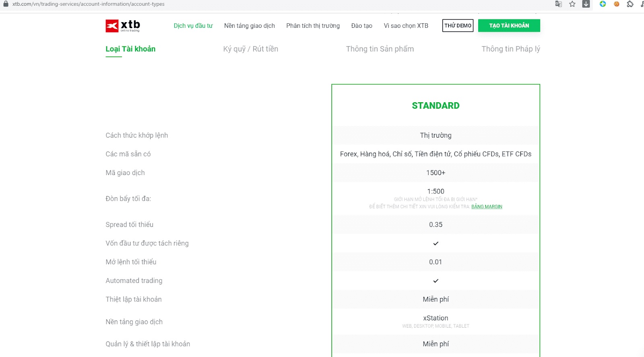Switch to the Thông tin Sản phẩm tab

[380, 49]
